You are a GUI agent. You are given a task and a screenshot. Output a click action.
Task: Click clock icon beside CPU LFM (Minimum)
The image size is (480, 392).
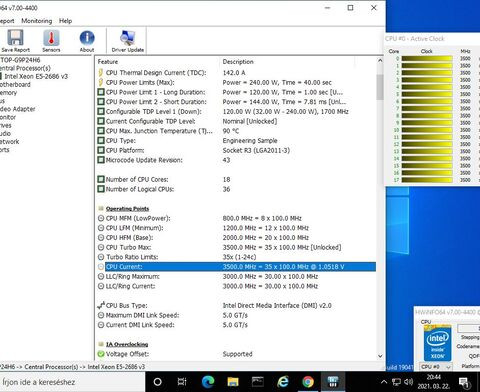click(x=101, y=228)
